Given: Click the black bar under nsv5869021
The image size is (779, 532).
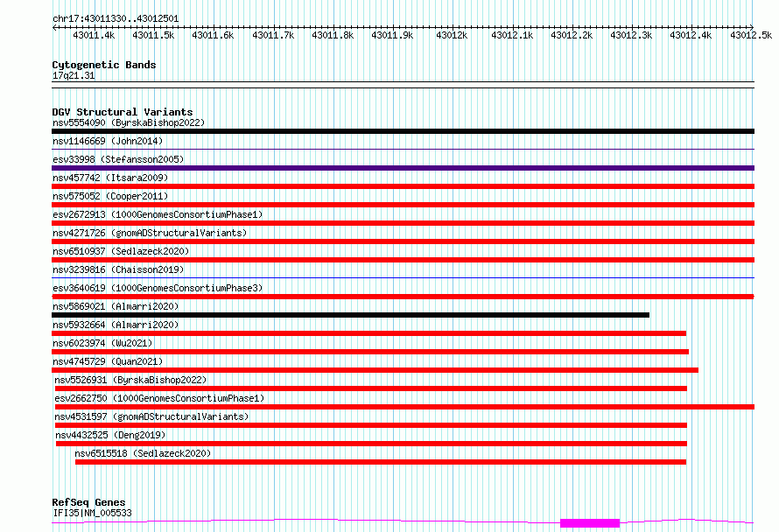Looking at the screenshot, I should pyautogui.click(x=350, y=315).
